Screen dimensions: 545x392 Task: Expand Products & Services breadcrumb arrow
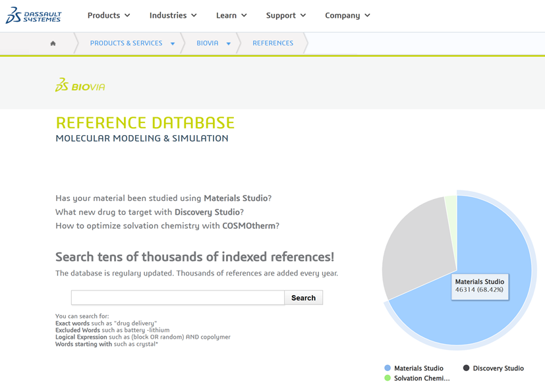[x=173, y=44]
